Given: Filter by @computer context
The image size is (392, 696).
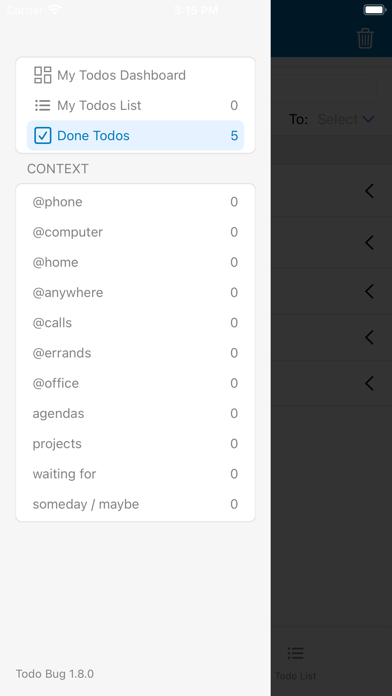Looking at the screenshot, I should (135, 232).
